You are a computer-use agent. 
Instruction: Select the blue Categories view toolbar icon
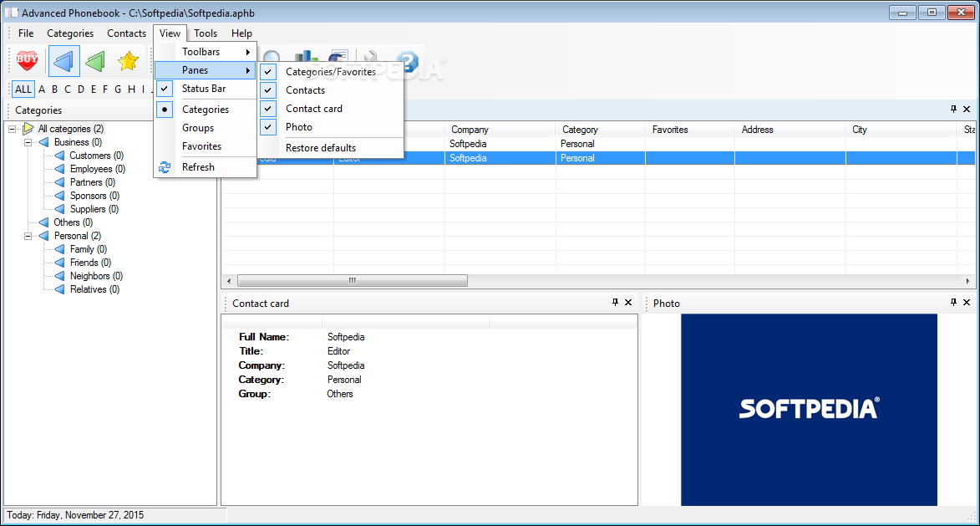pos(63,61)
